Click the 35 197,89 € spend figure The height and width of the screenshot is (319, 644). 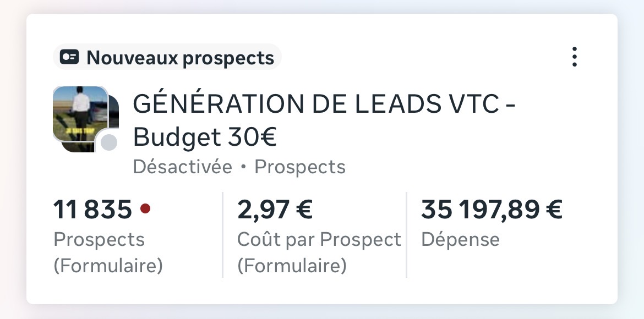tap(493, 209)
